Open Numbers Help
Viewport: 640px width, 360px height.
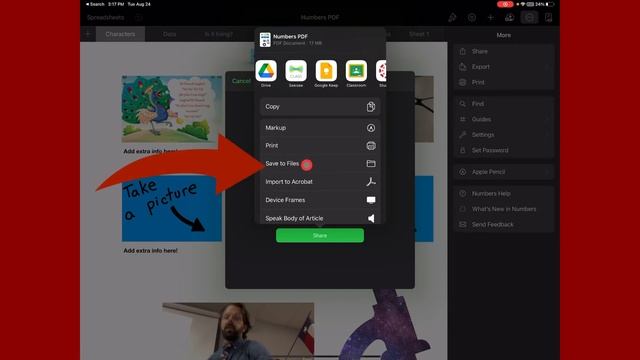[504, 193]
